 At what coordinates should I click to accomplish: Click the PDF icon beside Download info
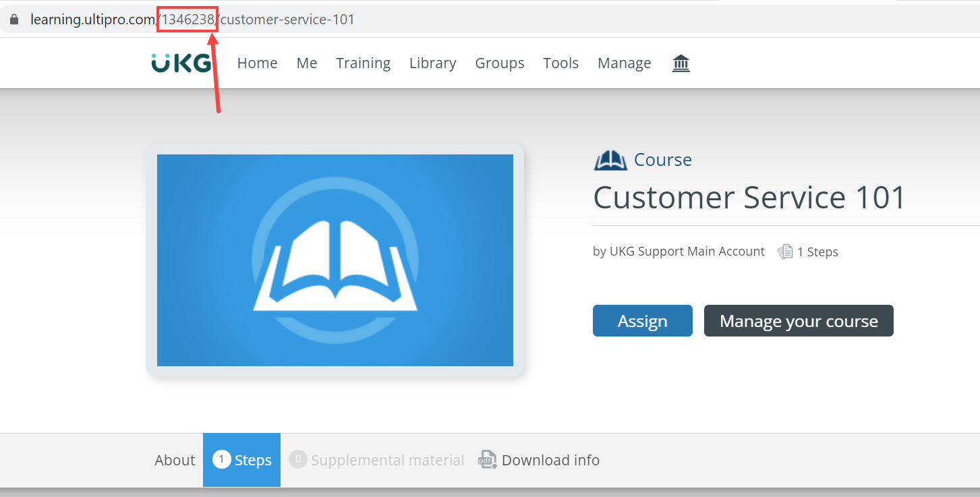point(488,460)
